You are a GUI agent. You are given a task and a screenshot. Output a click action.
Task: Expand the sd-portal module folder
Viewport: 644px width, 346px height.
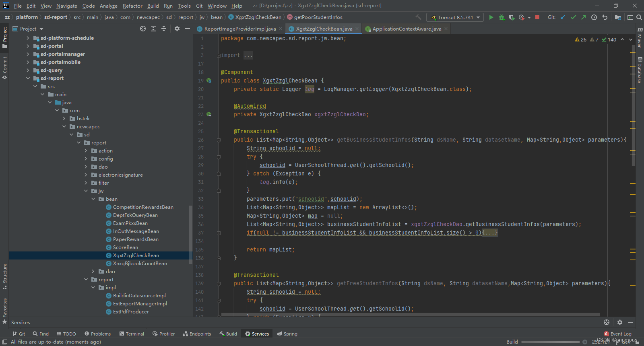28,46
